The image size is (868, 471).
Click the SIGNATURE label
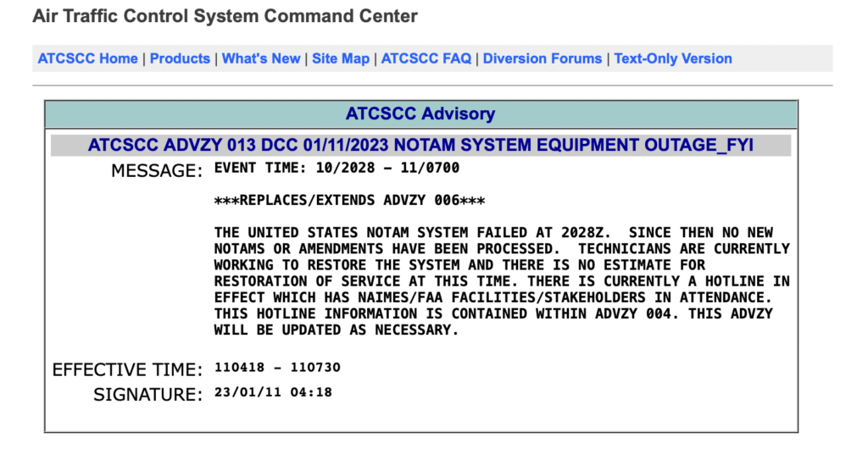[147, 394]
